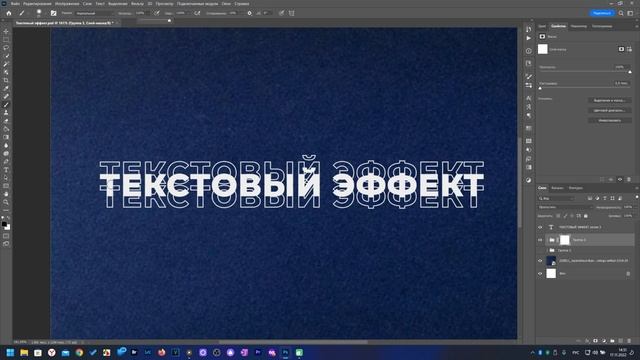Switch to the Контуры tab

click(576, 188)
